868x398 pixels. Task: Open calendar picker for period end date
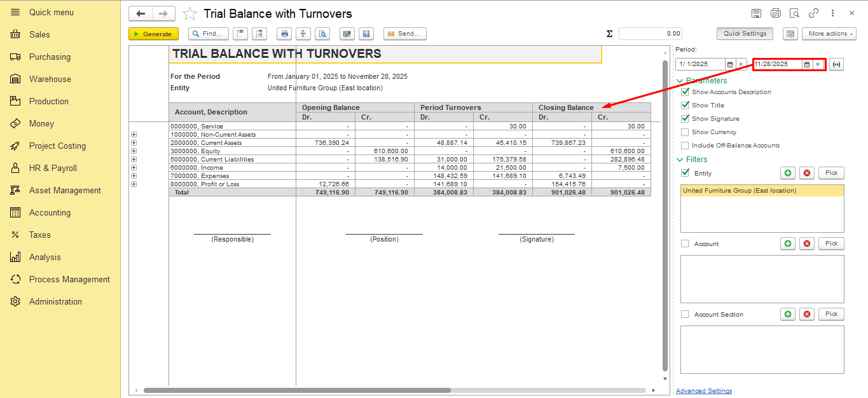point(806,64)
